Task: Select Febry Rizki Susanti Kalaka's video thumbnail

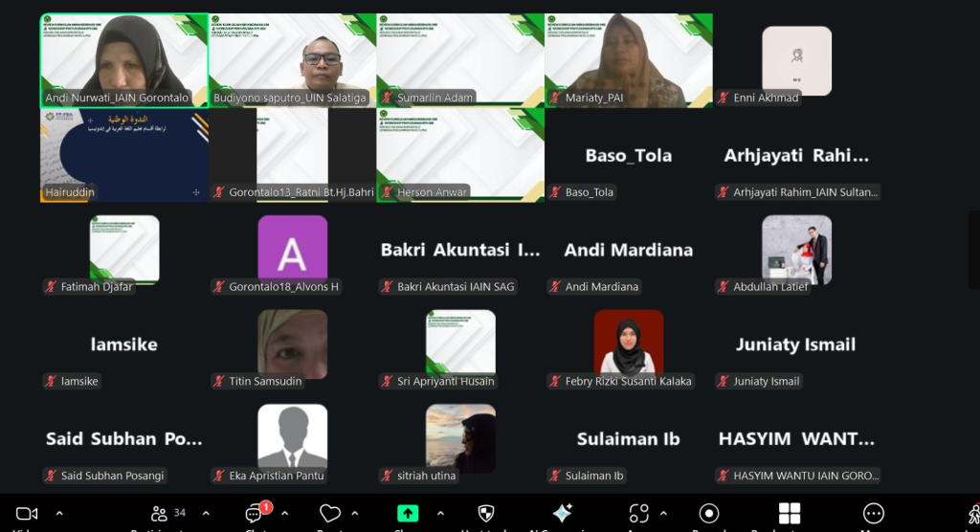Action: point(629,342)
